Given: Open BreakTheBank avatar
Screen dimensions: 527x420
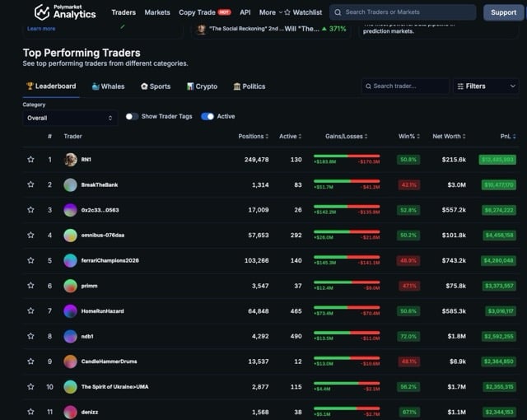Looking at the screenshot, I should 70,184.
